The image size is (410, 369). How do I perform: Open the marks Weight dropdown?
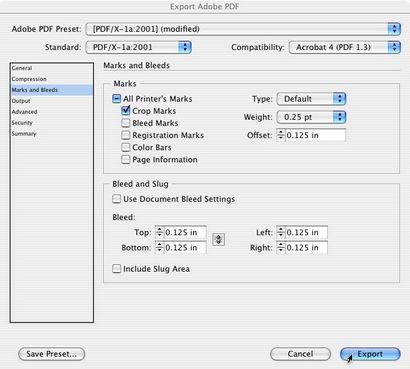(x=311, y=117)
